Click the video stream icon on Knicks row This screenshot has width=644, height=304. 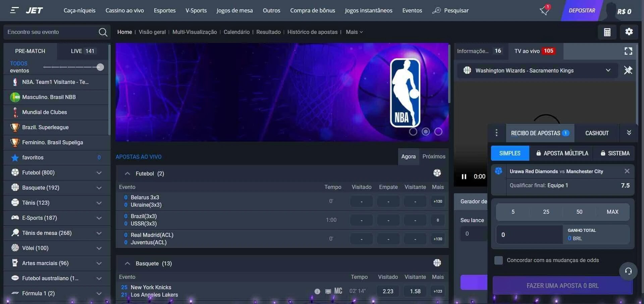(328, 291)
